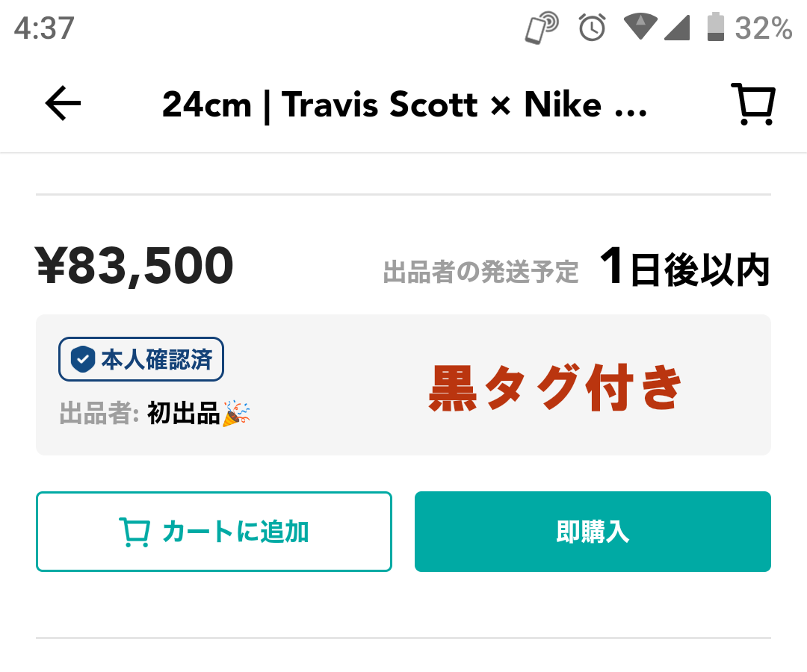This screenshot has height=672, width=807.
Task: Open the seller name 初出品 link
Action: click(x=183, y=413)
